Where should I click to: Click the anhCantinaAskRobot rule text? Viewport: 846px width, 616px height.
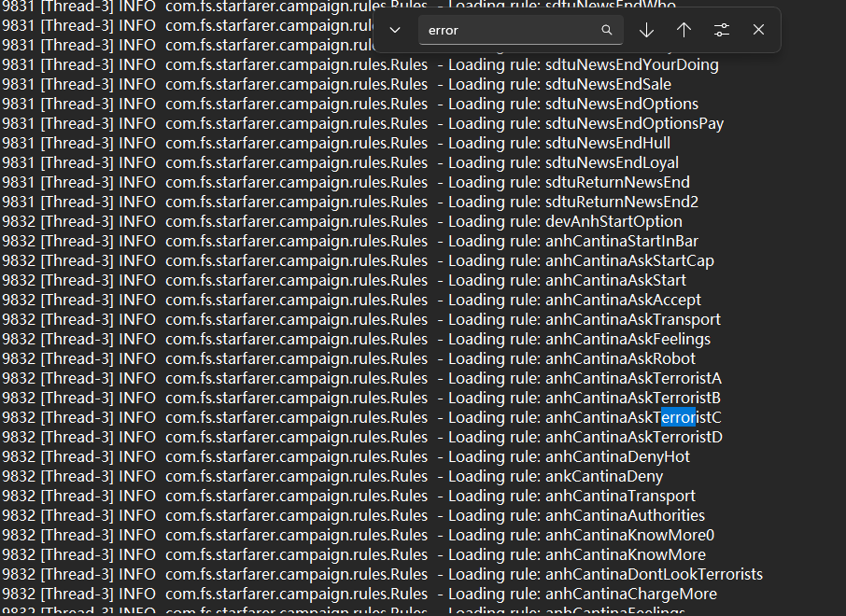(620, 358)
